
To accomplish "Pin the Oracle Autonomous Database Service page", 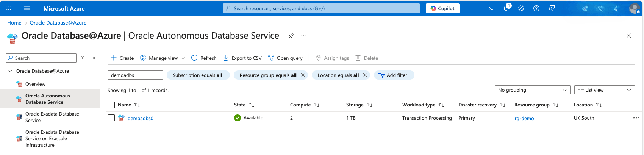I will click(x=291, y=36).
